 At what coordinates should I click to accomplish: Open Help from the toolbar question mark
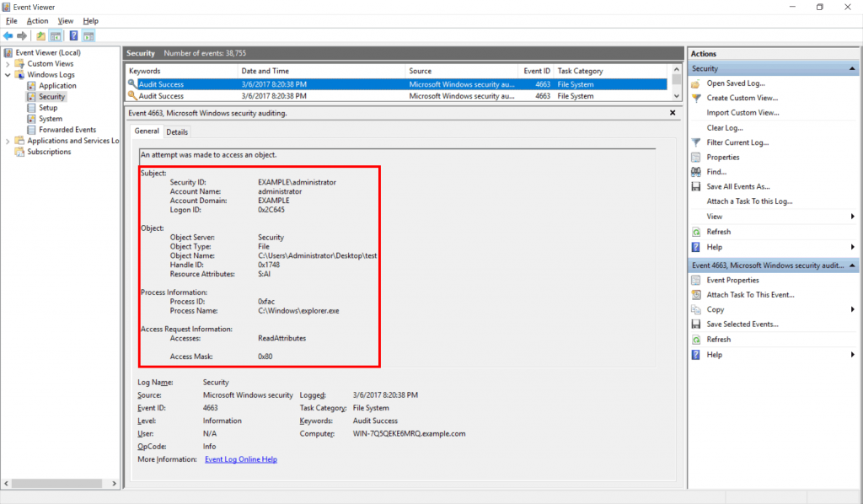click(72, 35)
